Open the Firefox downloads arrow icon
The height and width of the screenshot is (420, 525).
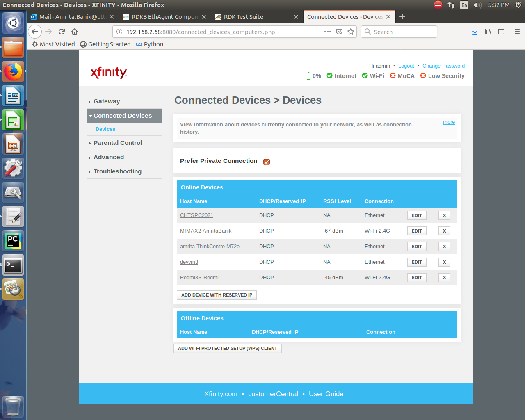tap(475, 32)
